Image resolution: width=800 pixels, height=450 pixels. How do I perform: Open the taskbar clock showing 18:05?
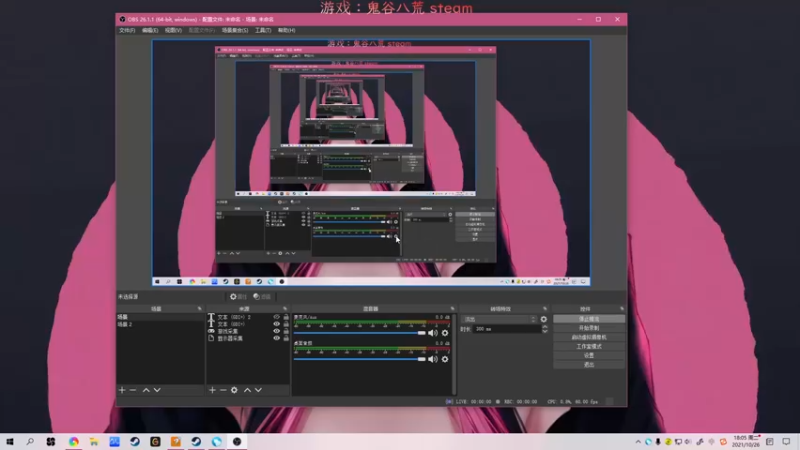[x=746, y=441]
